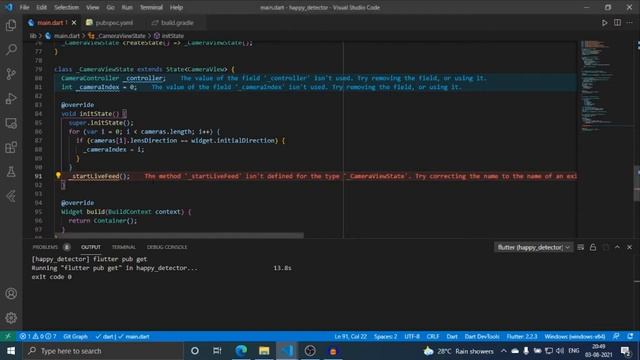Select device Windows (windows-x64)
The width and height of the screenshot is (640, 360).
tap(575, 336)
